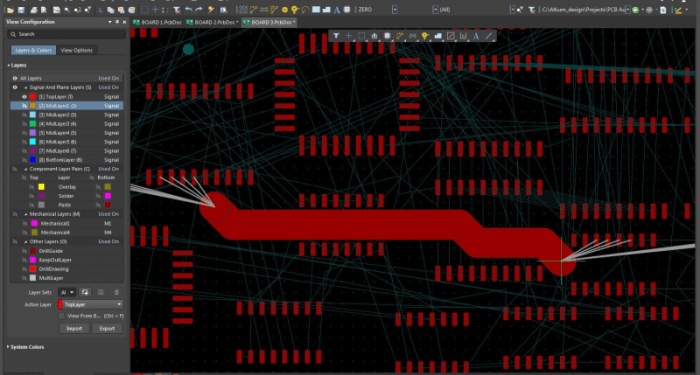
Task: Enable the View From Bottom checkbox
Action: point(62,316)
